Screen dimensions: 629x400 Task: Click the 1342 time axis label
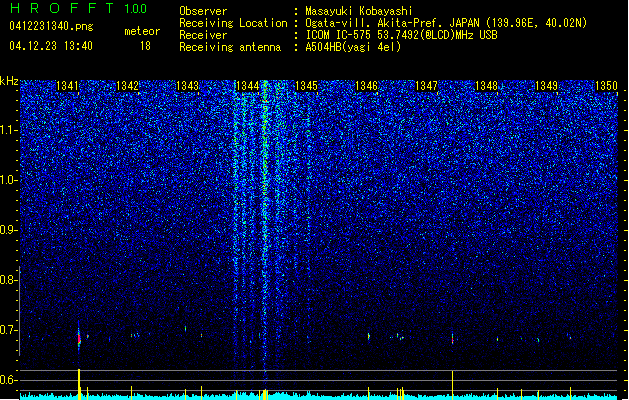tap(127, 86)
